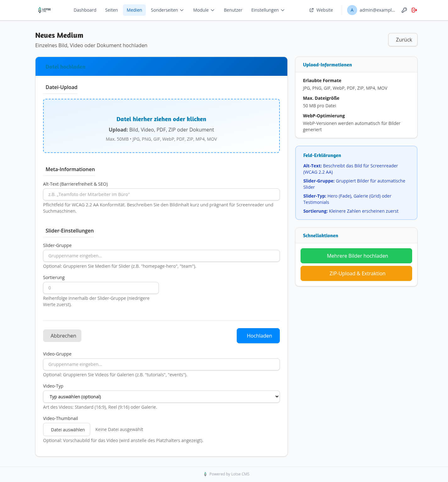
Task: Click 'JPG, PNG, GIF, WebP, PDF, ZIP, MP4, MOV' in Upload-Informationen
Action: [345, 88]
